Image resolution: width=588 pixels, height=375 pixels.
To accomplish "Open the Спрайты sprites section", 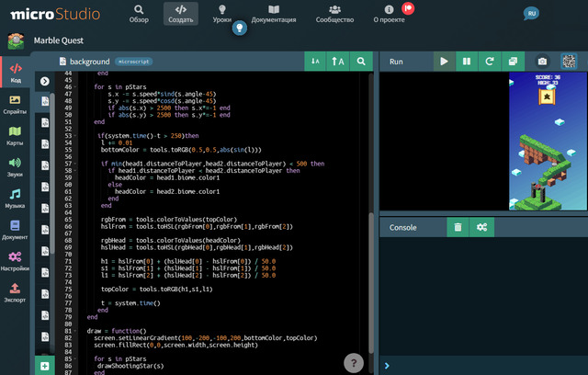I will [15, 104].
